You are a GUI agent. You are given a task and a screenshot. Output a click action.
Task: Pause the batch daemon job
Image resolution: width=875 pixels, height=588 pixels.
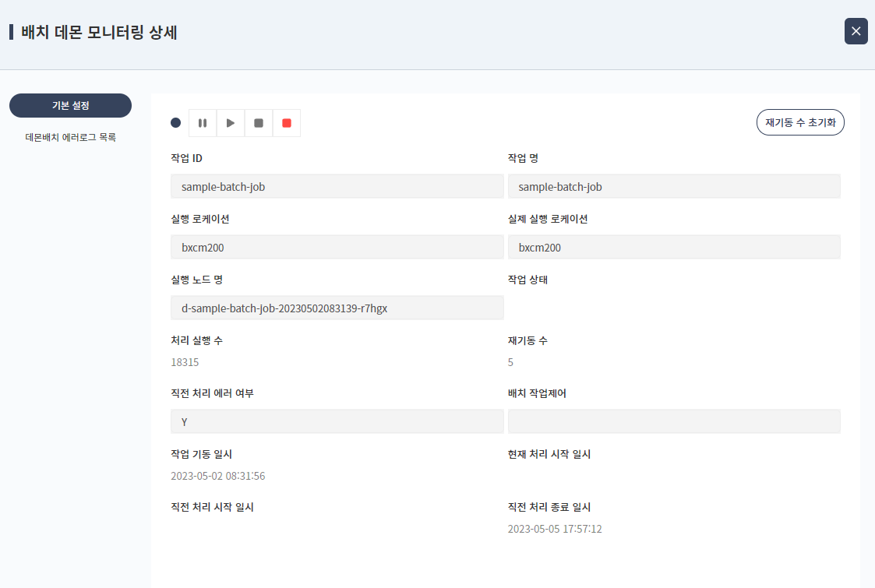coord(203,123)
